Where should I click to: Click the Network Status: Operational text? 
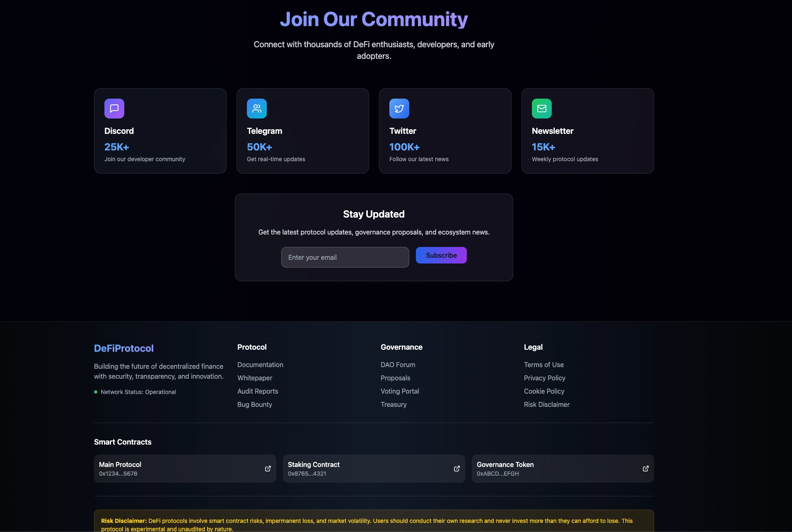point(138,392)
